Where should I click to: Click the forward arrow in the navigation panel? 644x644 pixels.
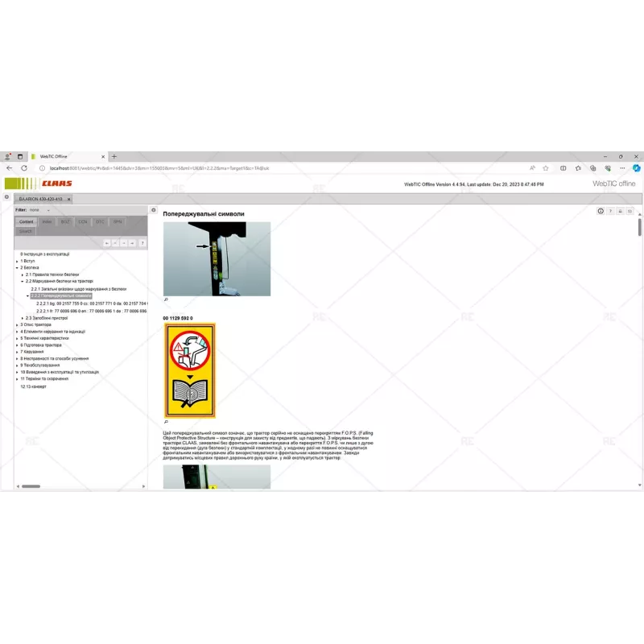(x=131, y=243)
